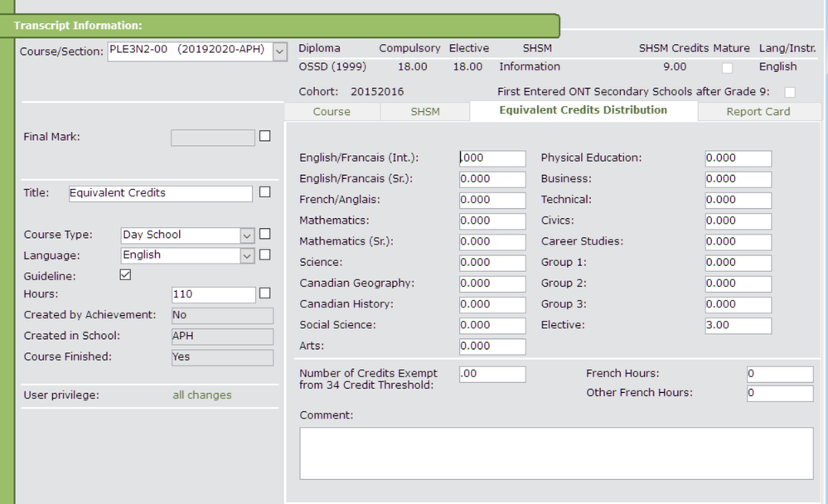
Task: Toggle the Mature student checkbox
Action: 728,68
